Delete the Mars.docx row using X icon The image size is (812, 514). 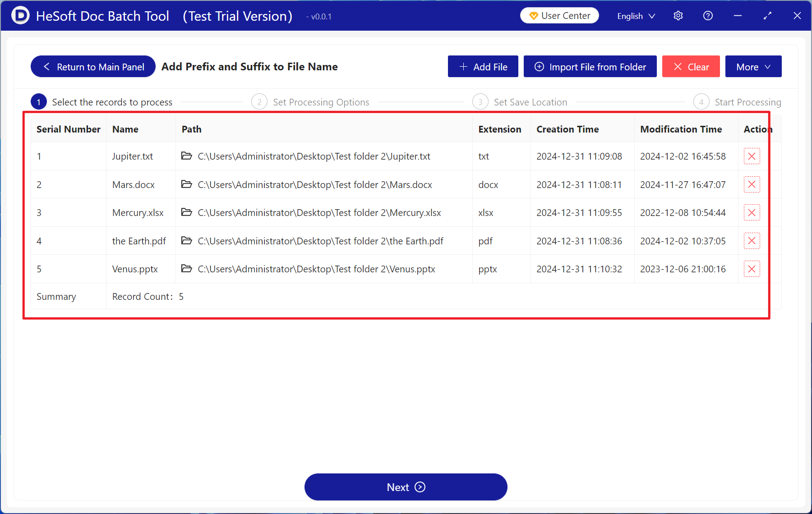[752, 184]
